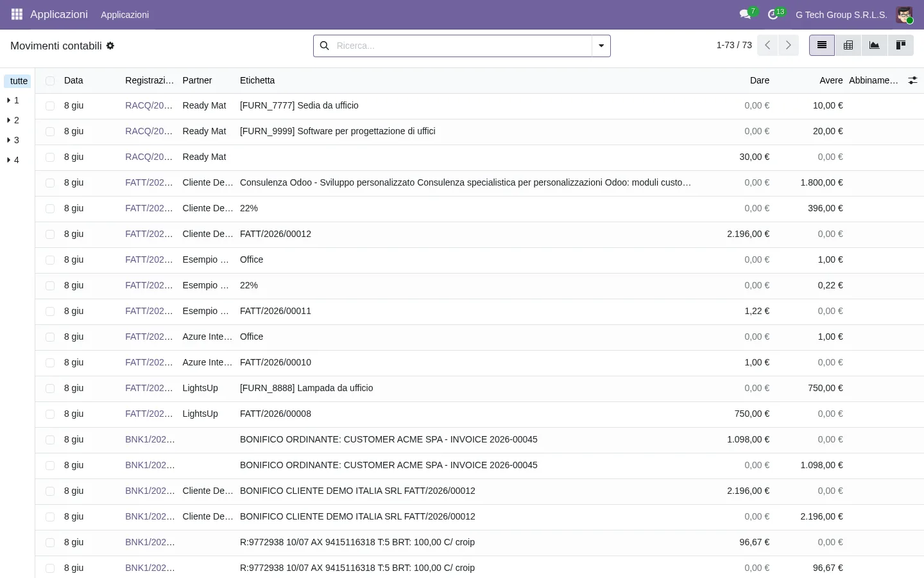Open BNK1 link in 96,67 € debit row
924x578 pixels.
[x=150, y=542]
